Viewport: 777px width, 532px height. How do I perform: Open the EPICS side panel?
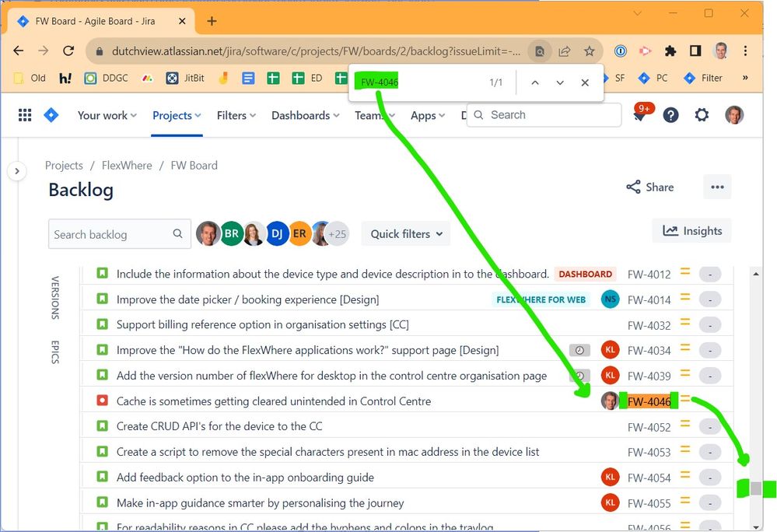[55, 352]
